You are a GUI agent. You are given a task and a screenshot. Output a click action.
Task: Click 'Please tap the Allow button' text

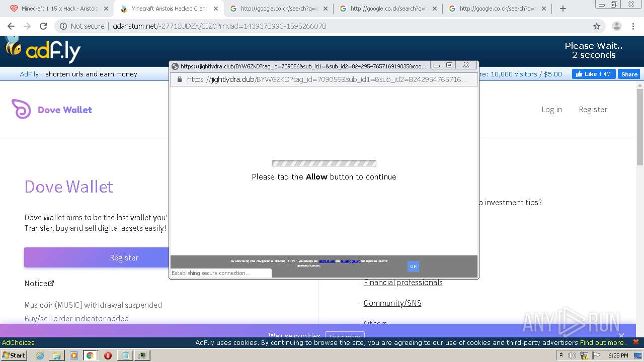tap(324, 177)
